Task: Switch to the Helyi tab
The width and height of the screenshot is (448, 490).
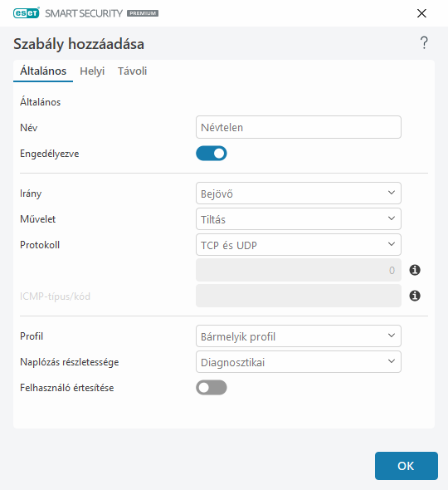Action: 92,71
